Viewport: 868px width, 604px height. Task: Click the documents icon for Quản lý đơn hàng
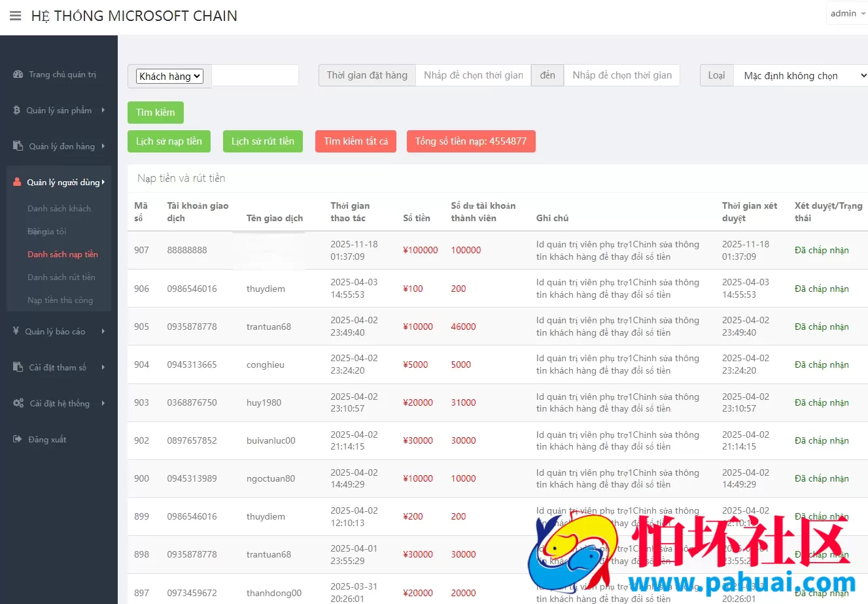[x=18, y=146]
